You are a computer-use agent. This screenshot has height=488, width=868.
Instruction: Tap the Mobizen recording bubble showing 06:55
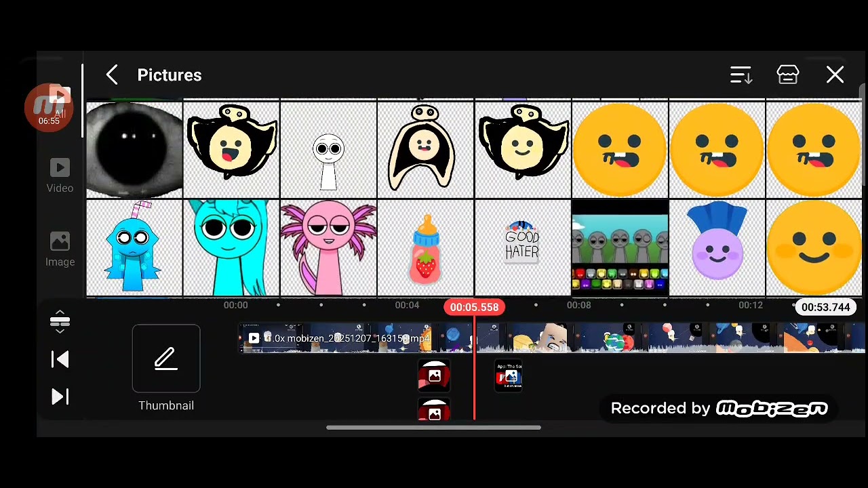coord(49,107)
